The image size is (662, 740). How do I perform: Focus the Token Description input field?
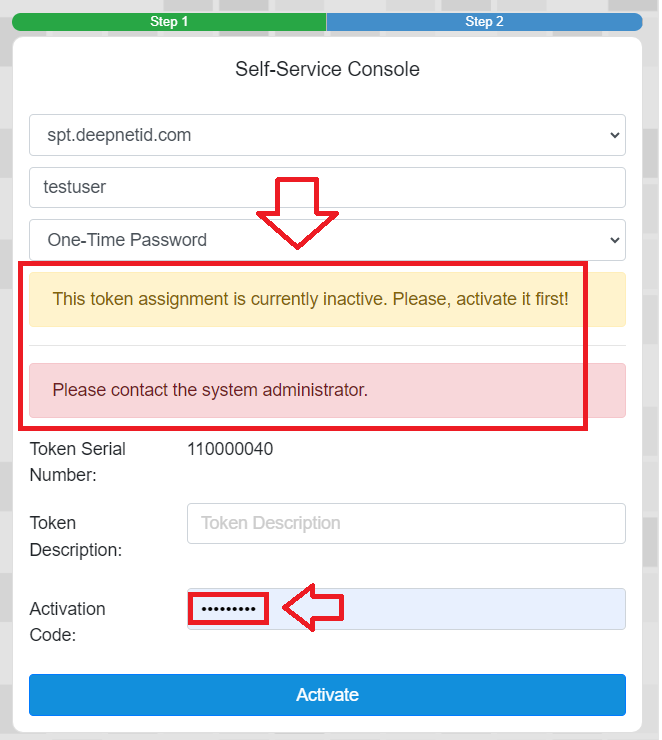pos(406,523)
